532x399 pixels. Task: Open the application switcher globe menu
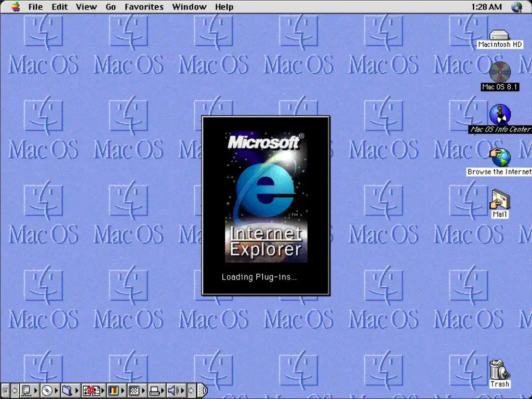[x=517, y=7]
